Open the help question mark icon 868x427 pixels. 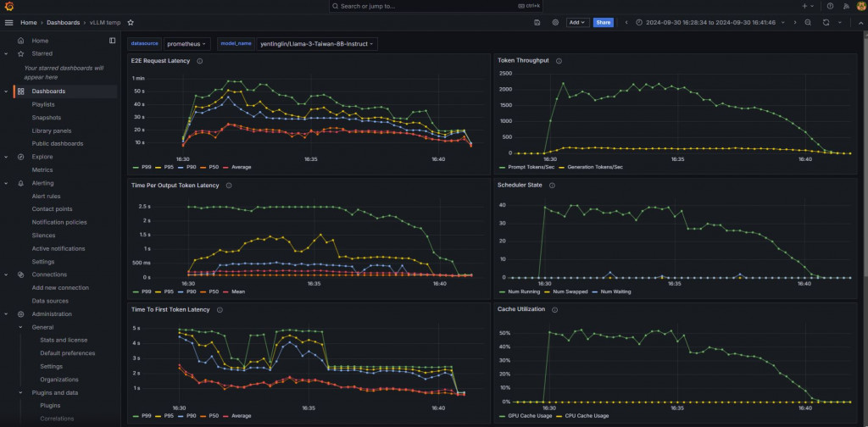(x=830, y=7)
